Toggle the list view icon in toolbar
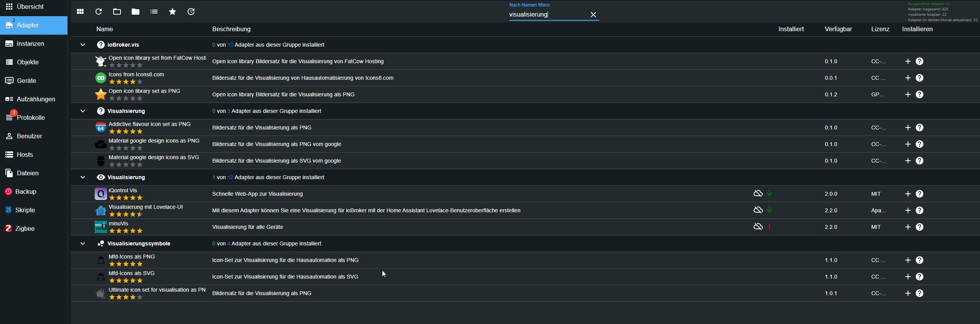The height and width of the screenshot is (324, 980). pos(154,12)
